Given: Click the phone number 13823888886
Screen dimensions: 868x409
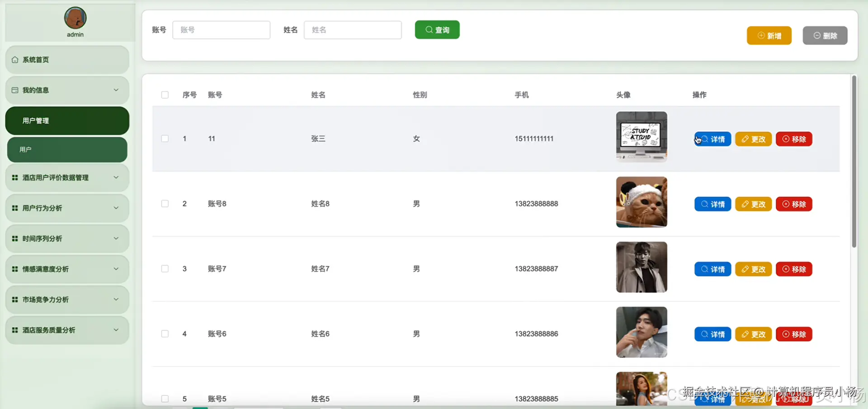Looking at the screenshot, I should pyautogui.click(x=536, y=334).
